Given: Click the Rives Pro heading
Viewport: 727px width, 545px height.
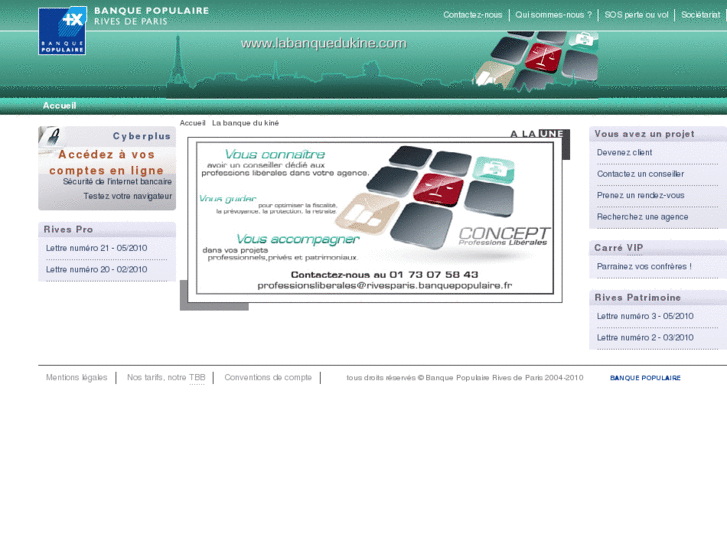Looking at the screenshot, I should (x=68, y=229).
